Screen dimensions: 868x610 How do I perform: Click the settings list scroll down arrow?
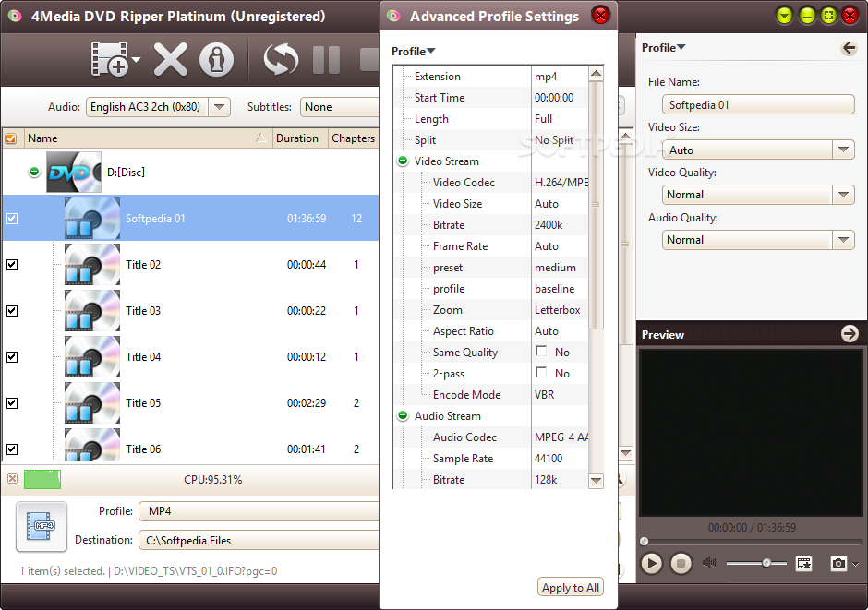[x=596, y=480]
